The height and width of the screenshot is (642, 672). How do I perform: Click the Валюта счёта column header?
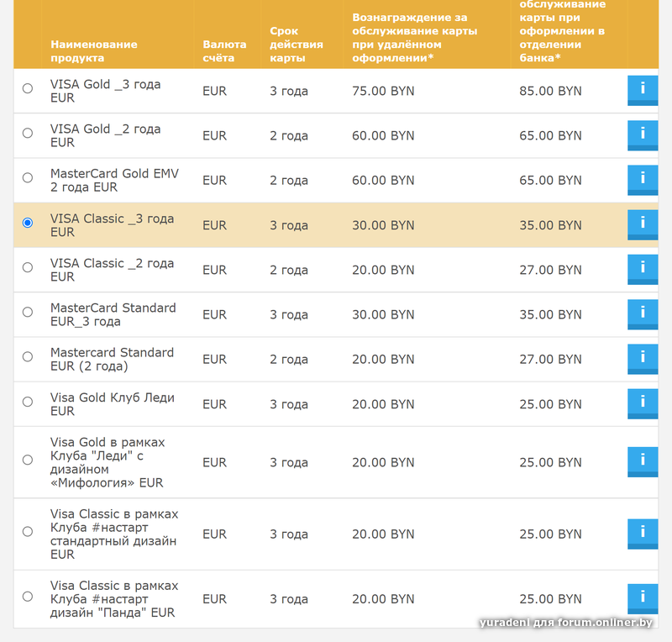(x=224, y=50)
